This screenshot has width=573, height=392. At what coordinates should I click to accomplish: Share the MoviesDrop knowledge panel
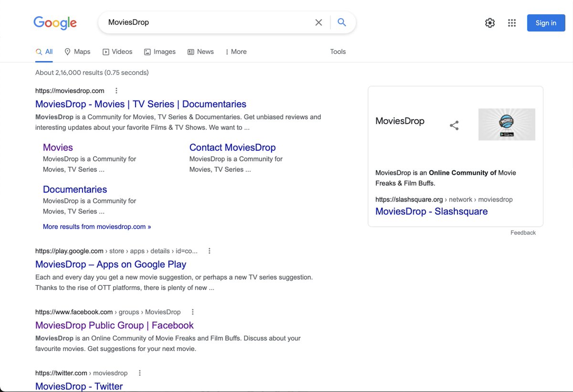click(x=454, y=126)
